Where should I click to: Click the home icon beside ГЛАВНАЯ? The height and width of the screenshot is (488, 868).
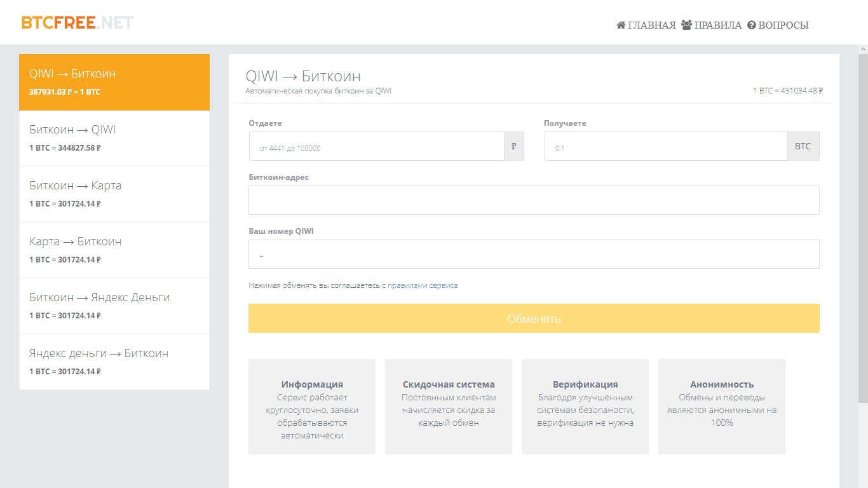point(621,25)
